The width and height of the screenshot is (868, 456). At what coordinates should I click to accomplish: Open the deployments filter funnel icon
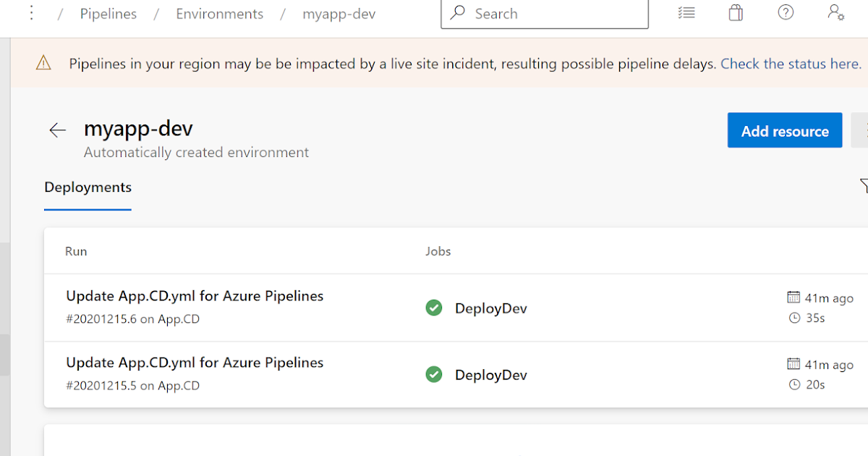(x=864, y=186)
